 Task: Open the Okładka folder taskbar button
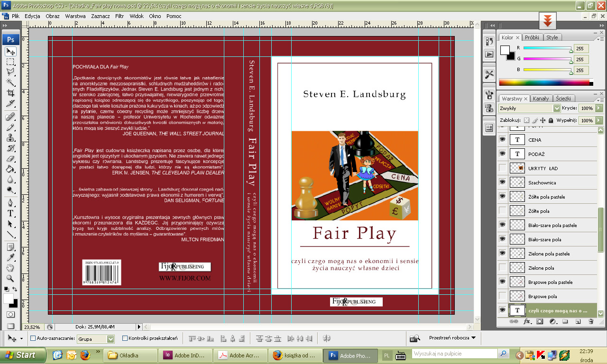(x=130, y=355)
